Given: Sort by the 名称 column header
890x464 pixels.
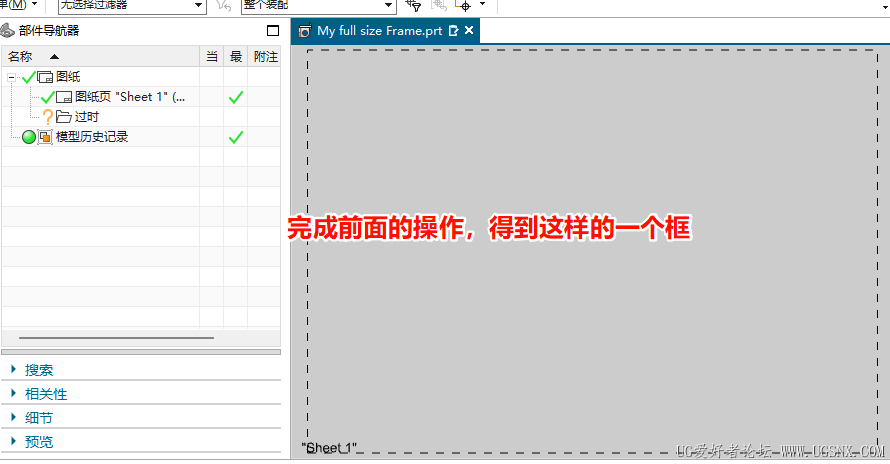Looking at the screenshot, I should tap(100, 56).
